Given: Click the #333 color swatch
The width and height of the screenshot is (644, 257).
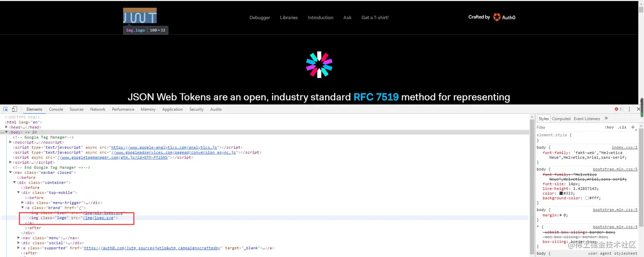Looking at the screenshot, I should pos(561,193).
